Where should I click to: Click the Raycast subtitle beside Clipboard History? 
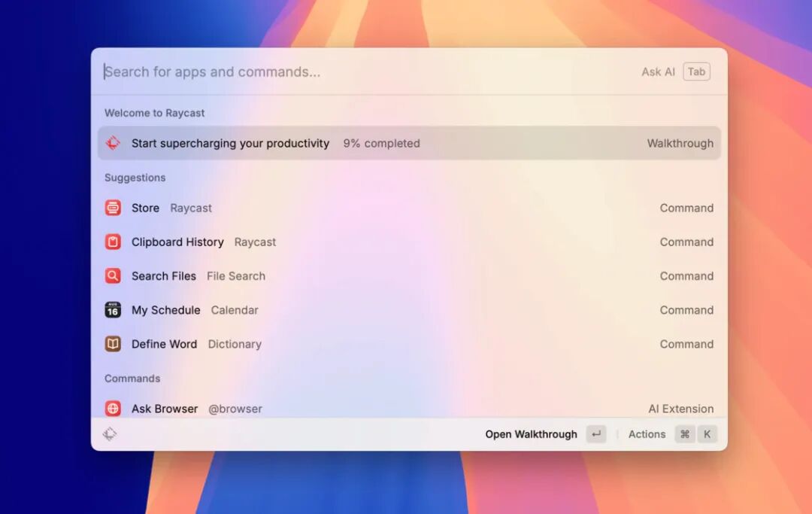pos(255,242)
